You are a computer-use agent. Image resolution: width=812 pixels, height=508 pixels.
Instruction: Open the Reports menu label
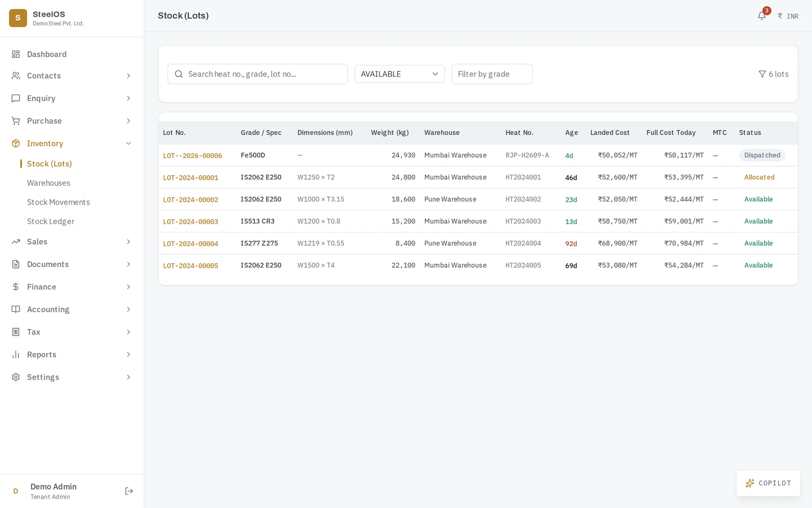42,354
